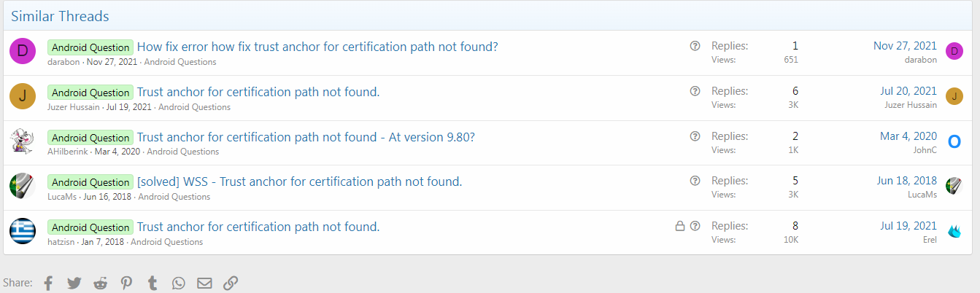Open Juzer Hussain's J avatar on left
The height and width of the screenshot is (293, 980).
tap(23, 96)
